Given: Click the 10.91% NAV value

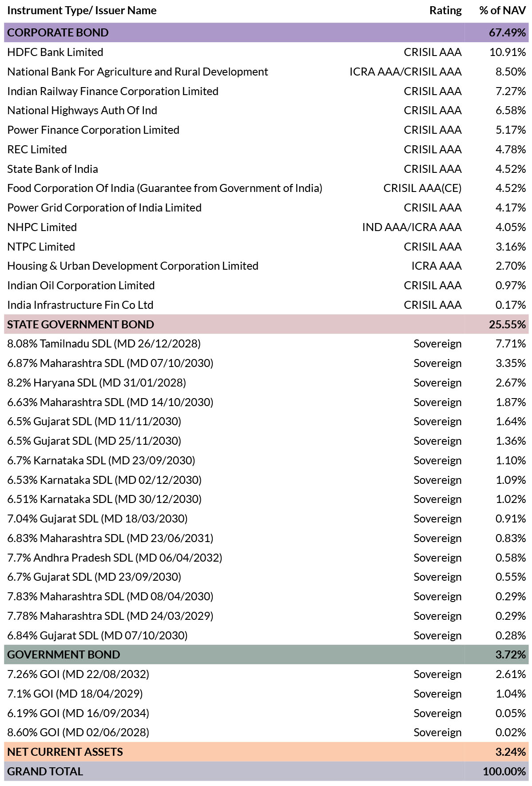Looking at the screenshot, I should [x=508, y=52].
